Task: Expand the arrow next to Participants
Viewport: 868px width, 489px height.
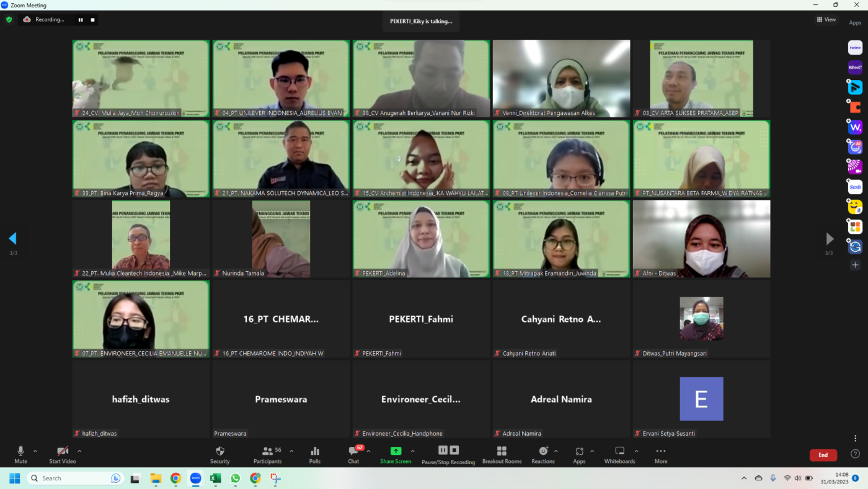Action: [x=291, y=451]
